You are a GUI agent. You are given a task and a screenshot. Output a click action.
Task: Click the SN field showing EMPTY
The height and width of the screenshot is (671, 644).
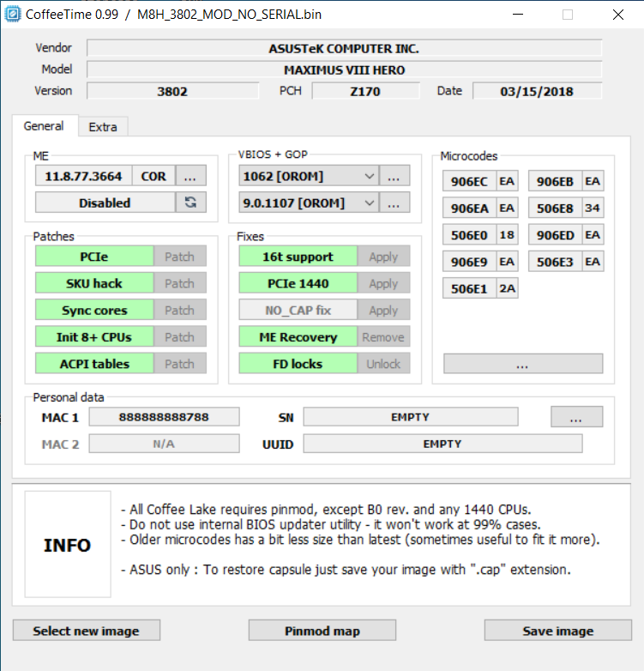(x=411, y=417)
